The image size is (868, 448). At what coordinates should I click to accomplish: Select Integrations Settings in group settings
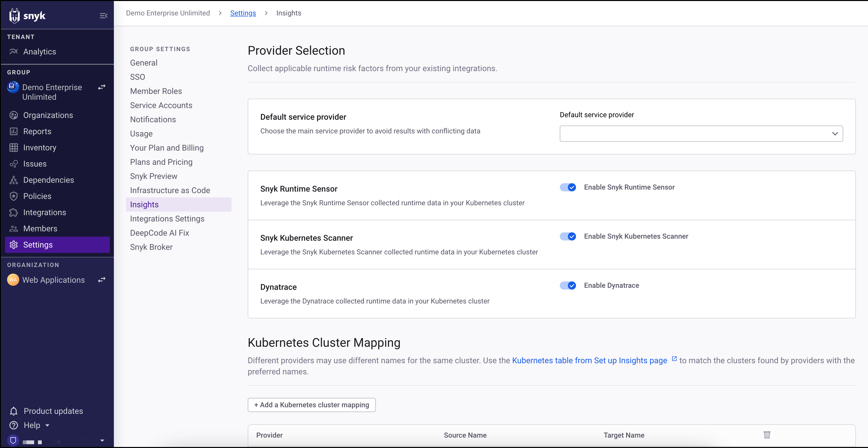[167, 219]
